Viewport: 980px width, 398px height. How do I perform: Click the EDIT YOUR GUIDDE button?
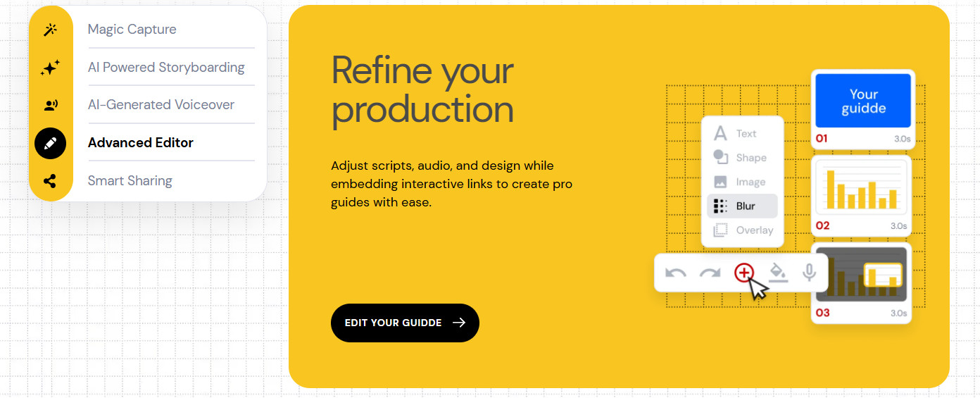[x=405, y=323]
